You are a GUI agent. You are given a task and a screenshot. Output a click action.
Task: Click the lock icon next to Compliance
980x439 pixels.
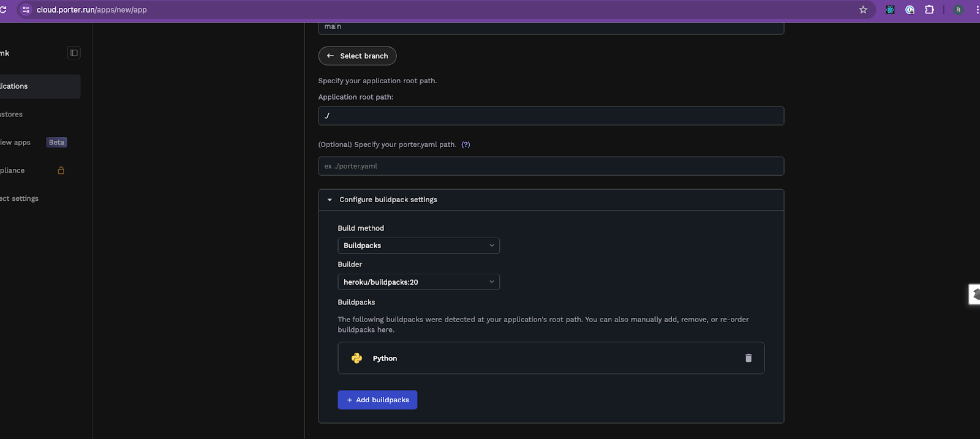click(61, 170)
